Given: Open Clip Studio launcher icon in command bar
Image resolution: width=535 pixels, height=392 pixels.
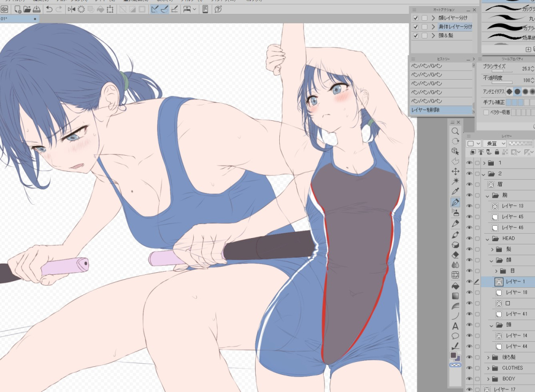Looking at the screenshot, I should pyautogui.click(x=4, y=9).
